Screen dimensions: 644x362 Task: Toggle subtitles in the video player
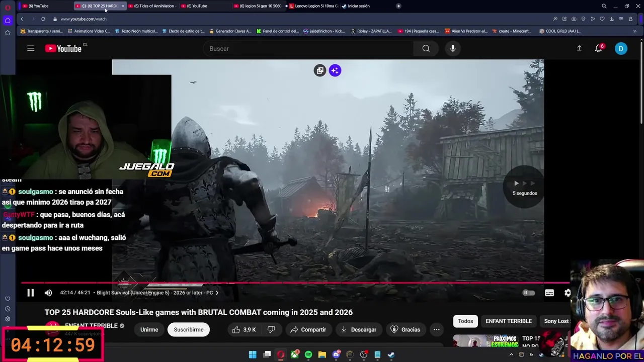549,293
